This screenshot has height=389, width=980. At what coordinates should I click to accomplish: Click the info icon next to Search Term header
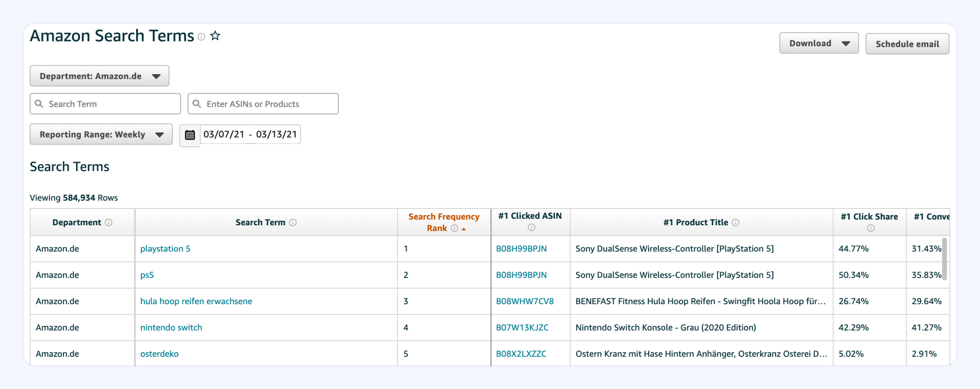point(293,222)
